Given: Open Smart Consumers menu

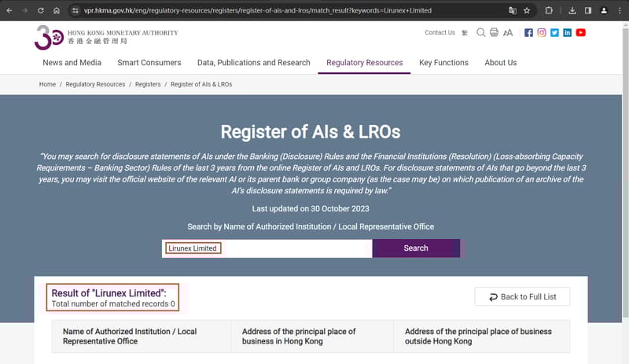Looking at the screenshot, I should [x=149, y=63].
